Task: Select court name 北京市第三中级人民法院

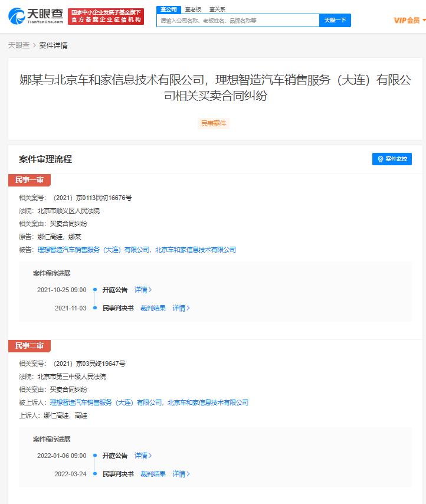Action: pos(71,377)
